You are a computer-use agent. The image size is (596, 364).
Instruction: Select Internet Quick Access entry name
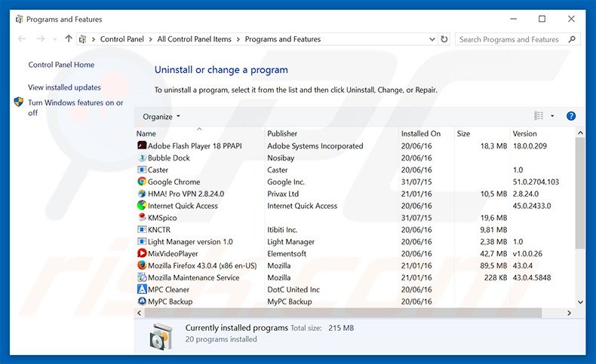(x=183, y=206)
